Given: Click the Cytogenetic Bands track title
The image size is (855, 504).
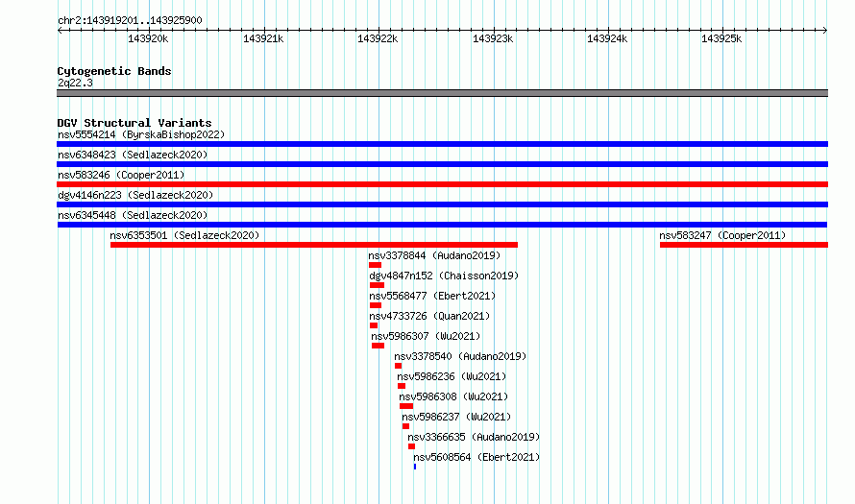Looking at the screenshot, I should click(114, 71).
